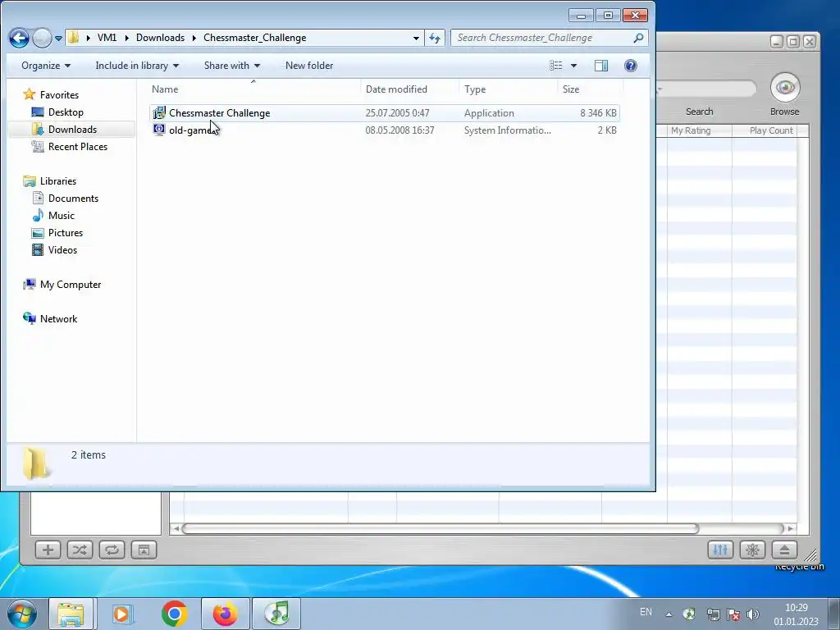Open the Share with menu
840x630 pixels.
pos(231,66)
